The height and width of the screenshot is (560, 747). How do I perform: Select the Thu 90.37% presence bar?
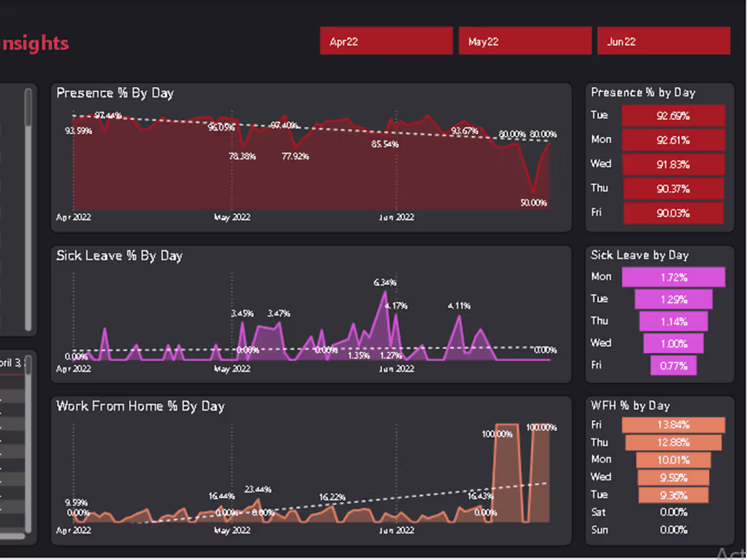(x=673, y=189)
